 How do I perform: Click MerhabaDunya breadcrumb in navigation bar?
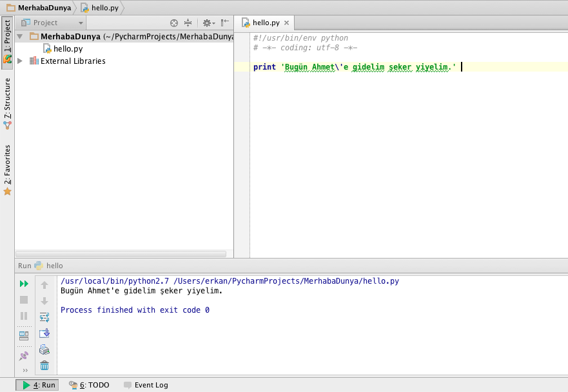39,8
